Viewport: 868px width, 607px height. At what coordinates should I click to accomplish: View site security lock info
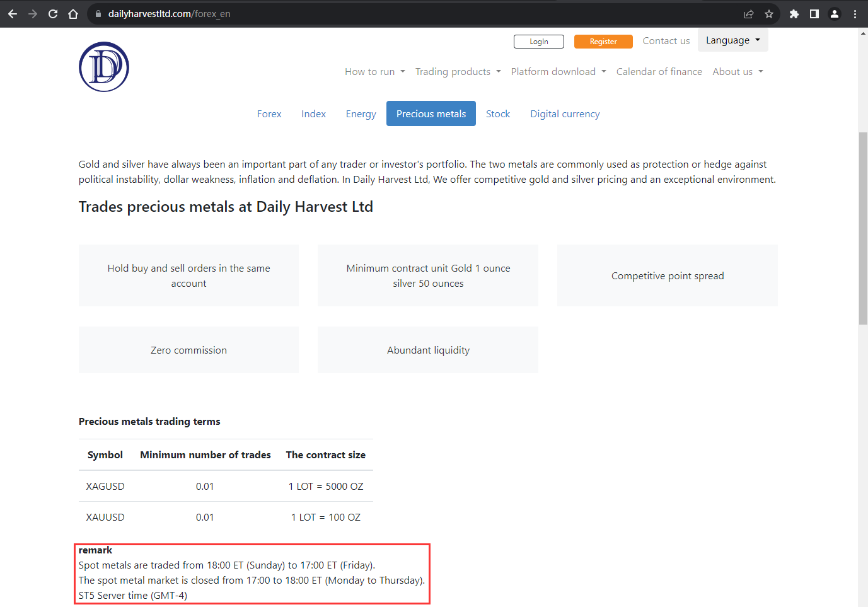click(x=98, y=14)
